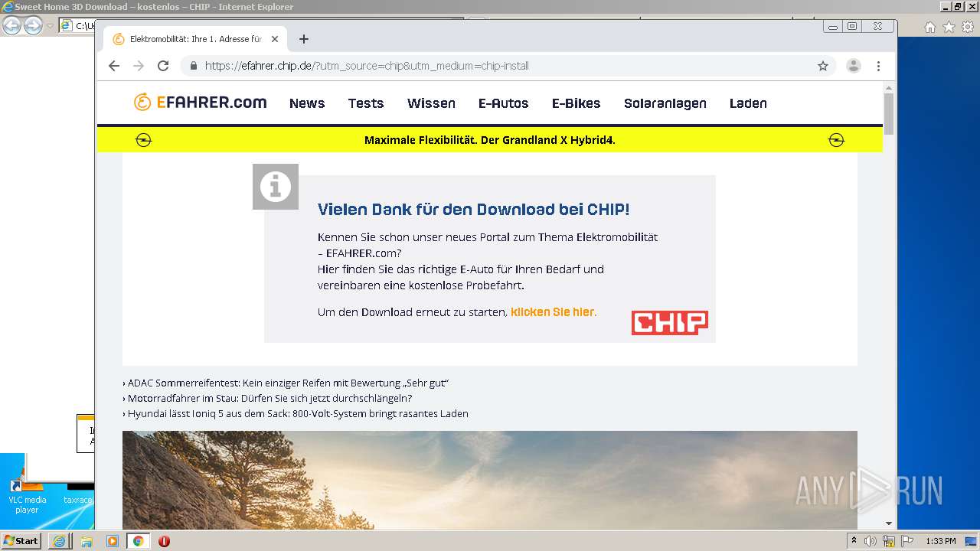Open Action Center flag tray icon
Viewport: 980px width, 551px height.
click(907, 541)
